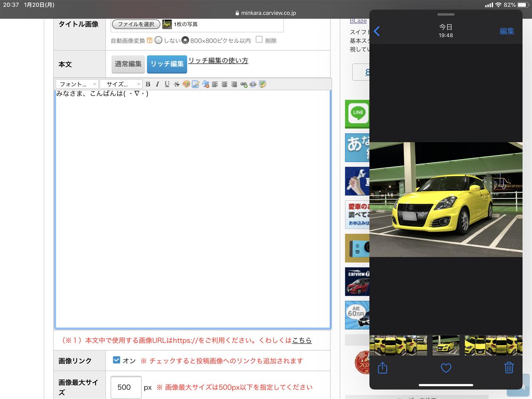Align text right in editor
The width and height of the screenshot is (532, 399).
tap(234, 84)
